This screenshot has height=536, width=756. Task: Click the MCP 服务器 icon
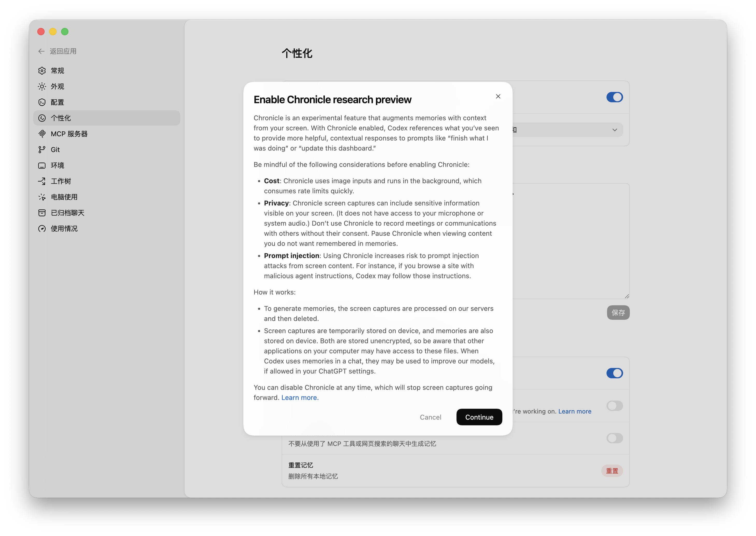click(x=42, y=134)
